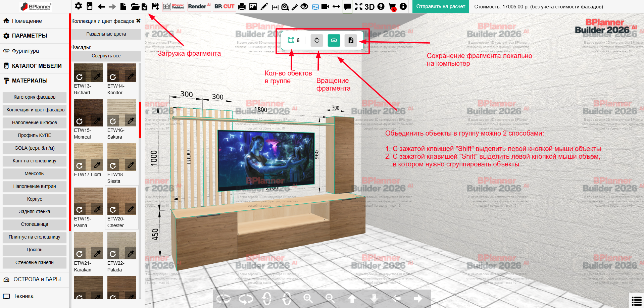The width and height of the screenshot is (644, 308).
Task: Open Наполнение шкафов
Action: [35, 122]
